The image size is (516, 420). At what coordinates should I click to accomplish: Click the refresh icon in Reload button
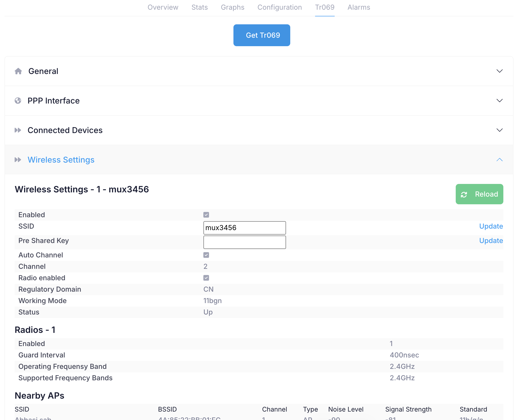point(464,195)
